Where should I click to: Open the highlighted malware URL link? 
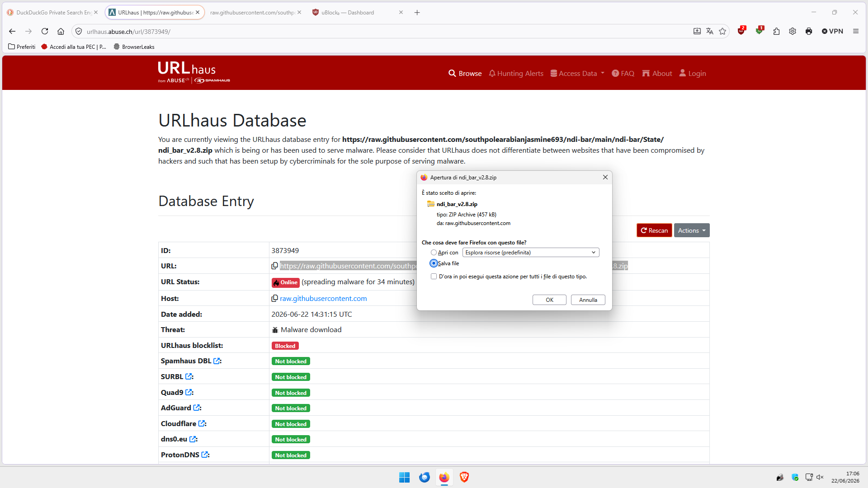348,266
